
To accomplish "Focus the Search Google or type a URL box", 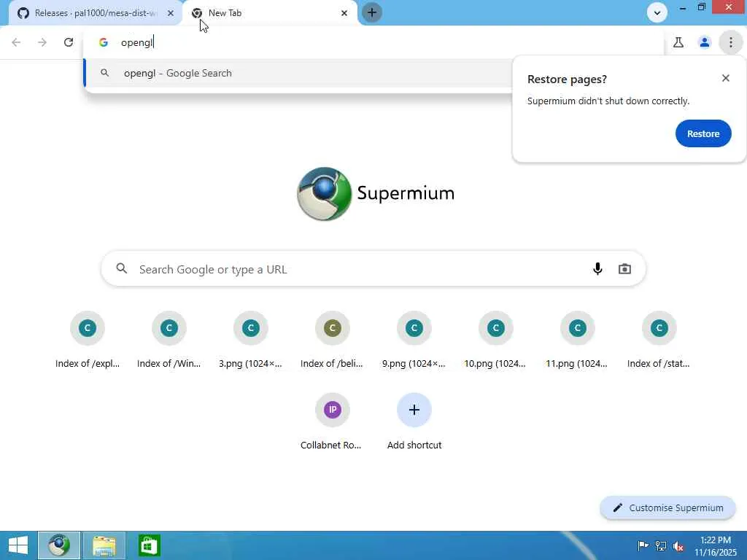I will point(373,269).
